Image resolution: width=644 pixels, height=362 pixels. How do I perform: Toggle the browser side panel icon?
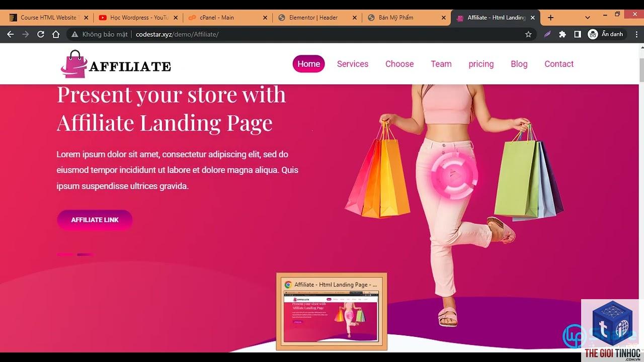578,34
